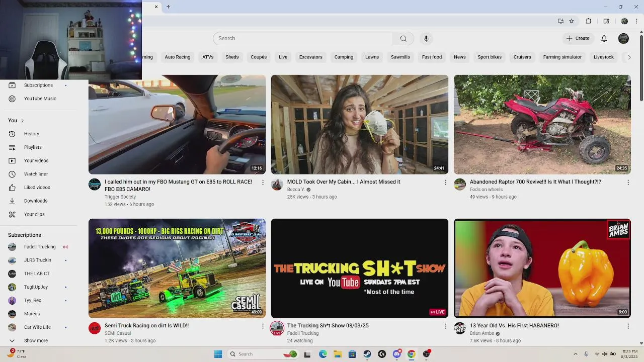Click the Create button
This screenshot has width=644, height=362.
click(578, 38)
